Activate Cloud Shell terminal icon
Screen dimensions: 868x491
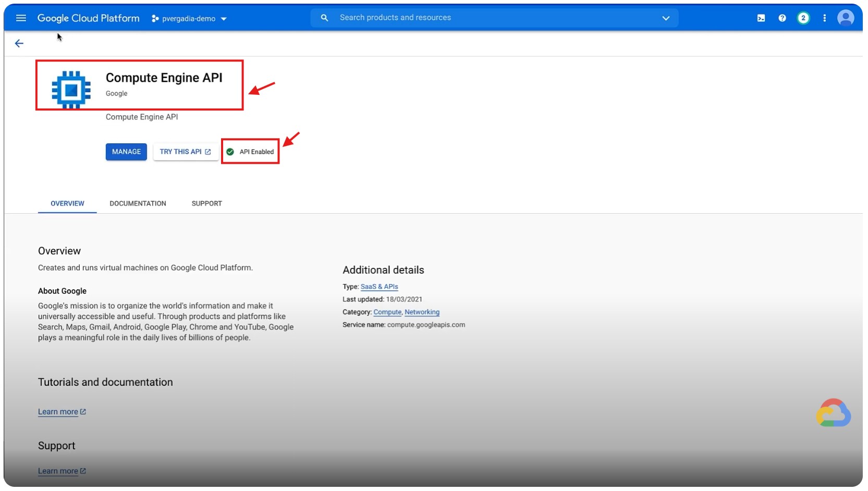click(761, 18)
